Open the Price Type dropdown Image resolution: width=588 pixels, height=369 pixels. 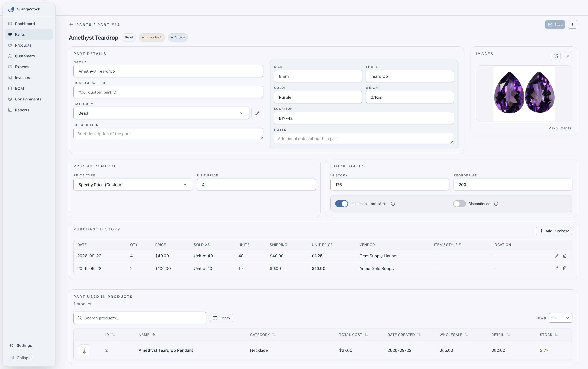coord(133,185)
